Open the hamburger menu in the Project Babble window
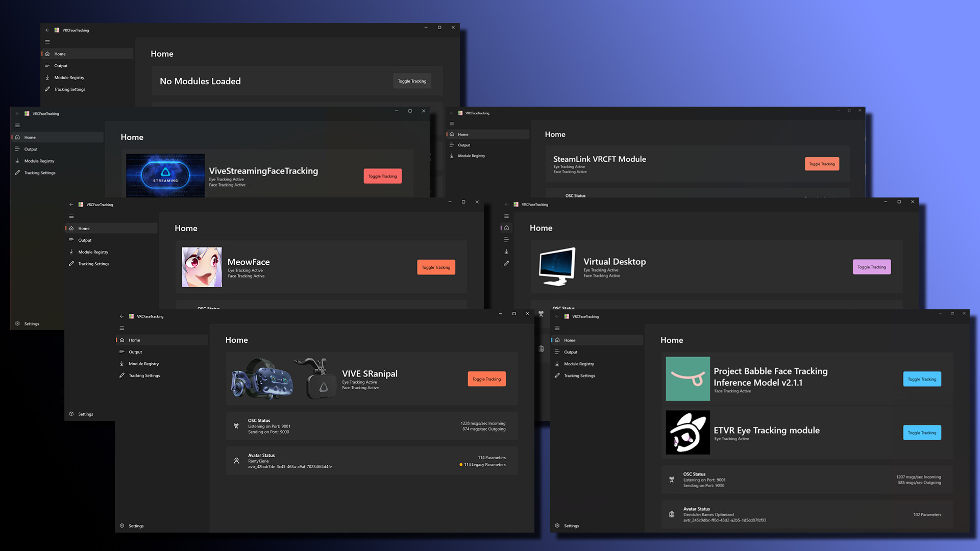980x551 pixels. coord(557,328)
